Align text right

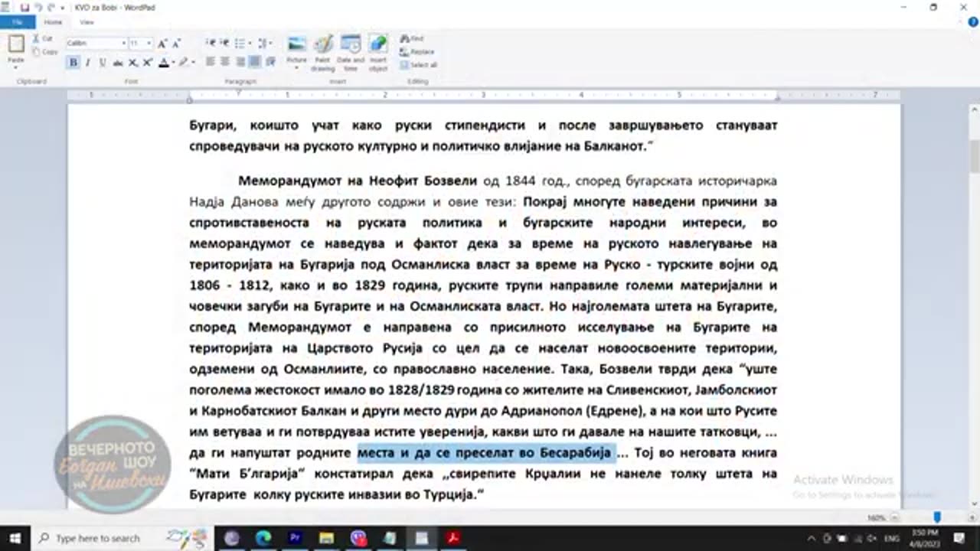click(240, 62)
